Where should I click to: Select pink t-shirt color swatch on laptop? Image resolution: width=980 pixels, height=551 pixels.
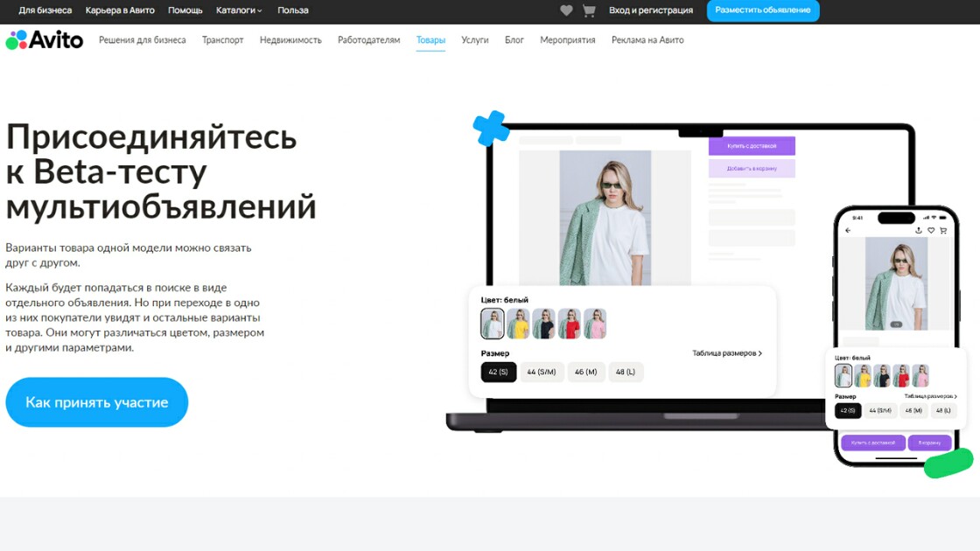(x=595, y=324)
